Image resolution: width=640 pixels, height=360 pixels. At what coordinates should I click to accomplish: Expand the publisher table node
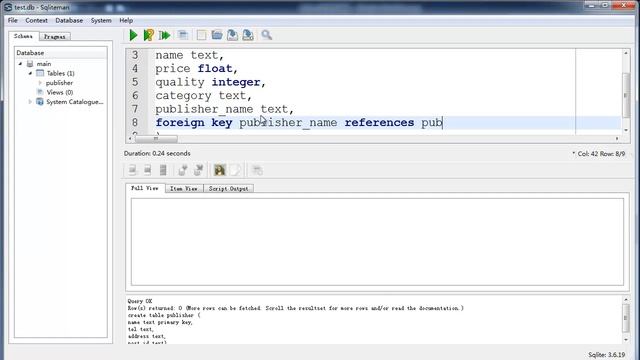click(x=40, y=83)
